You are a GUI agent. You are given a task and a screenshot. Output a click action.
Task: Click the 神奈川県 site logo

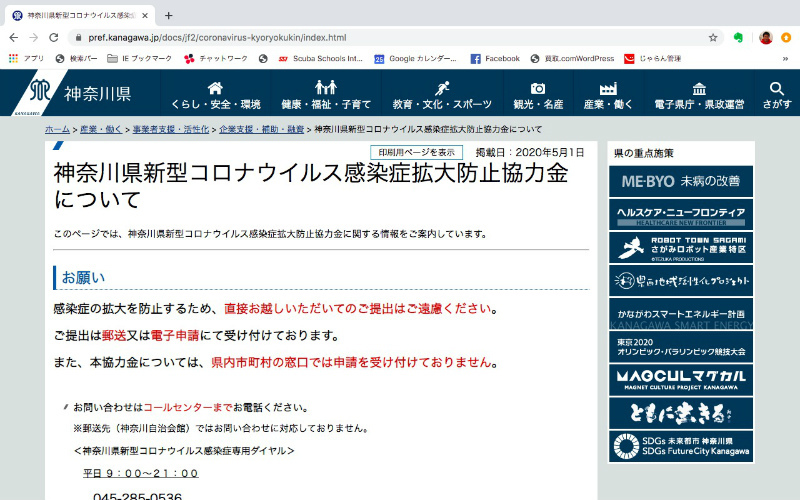pyautogui.click(x=72, y=93)
